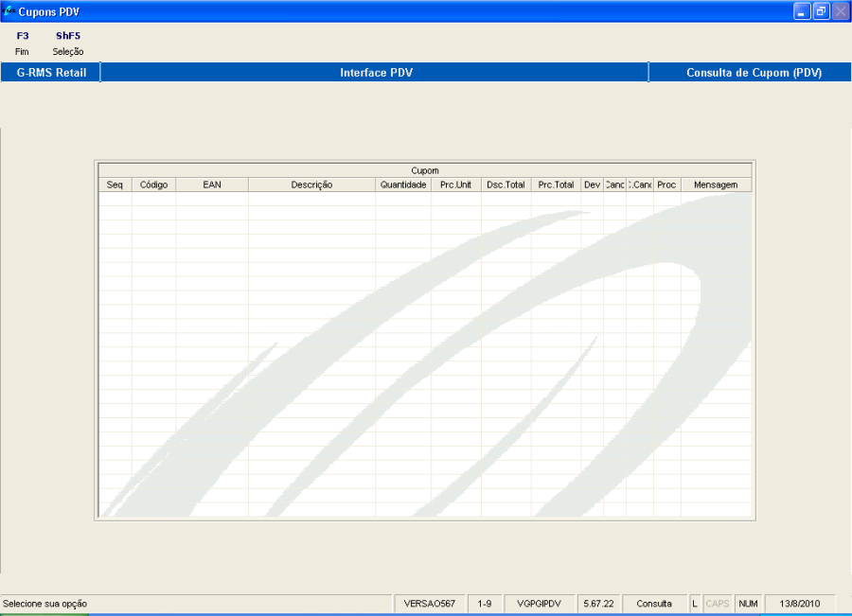Screen dimensions: 852x616
Task: Select the Dsc.Total column header
Action: 506,185
